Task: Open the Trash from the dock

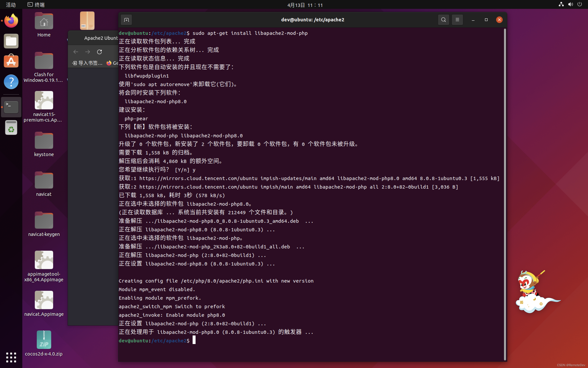Action: coord(11,127)
